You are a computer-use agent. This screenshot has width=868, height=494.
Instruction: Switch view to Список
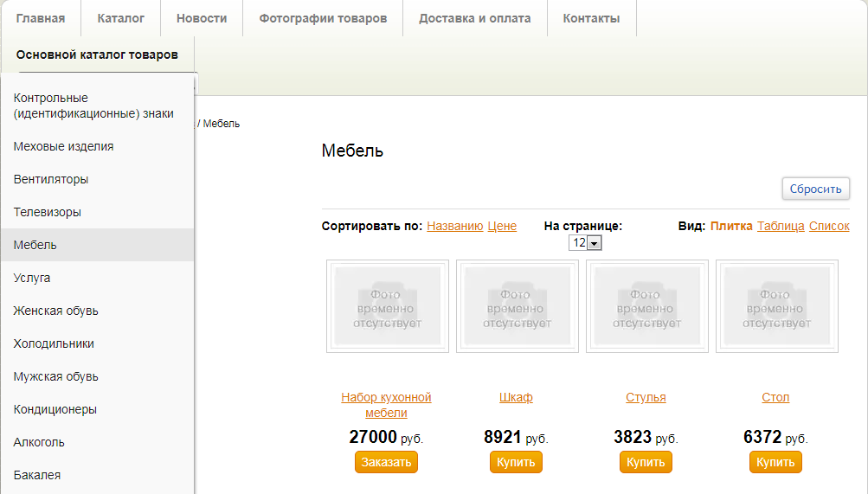point(829,226)
